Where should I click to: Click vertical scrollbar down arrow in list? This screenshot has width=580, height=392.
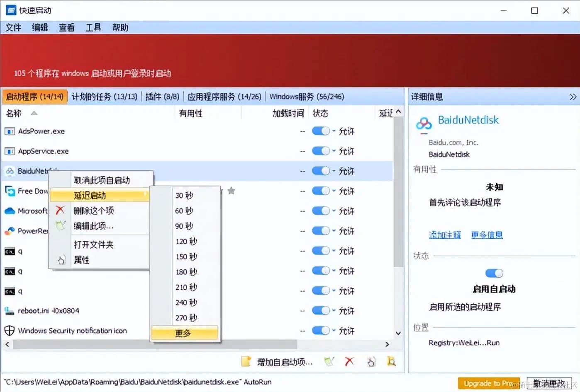[x=398, y=333]
